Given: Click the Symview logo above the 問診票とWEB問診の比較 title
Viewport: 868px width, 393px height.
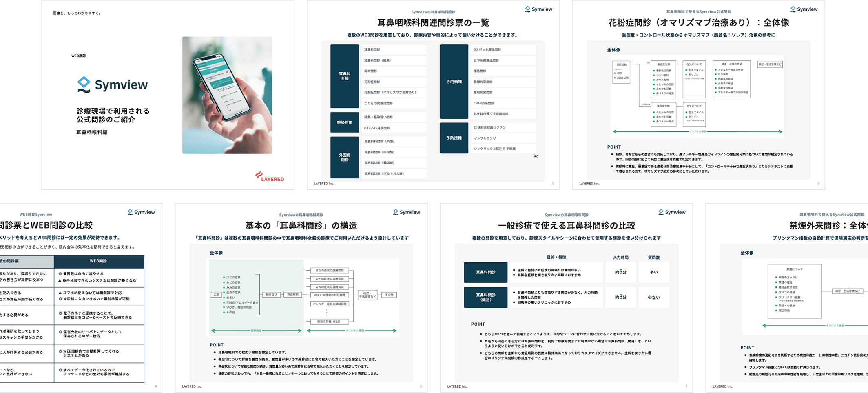Looking at the screenshot, I should 141,212.
